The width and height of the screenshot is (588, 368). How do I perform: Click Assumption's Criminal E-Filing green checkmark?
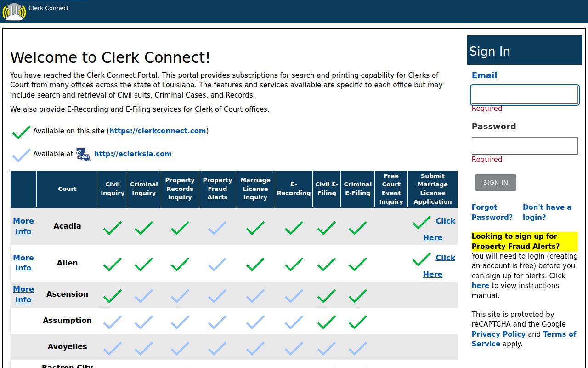click(358, 322)
